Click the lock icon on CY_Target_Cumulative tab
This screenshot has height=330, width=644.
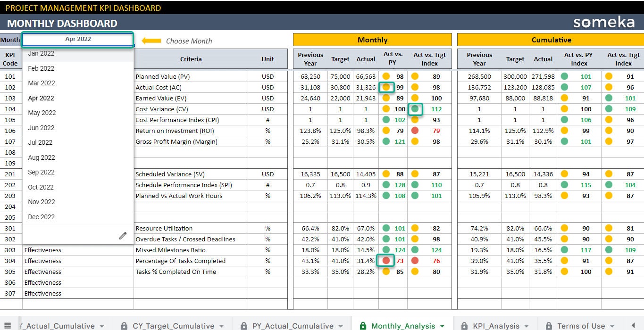coord(124,326)
